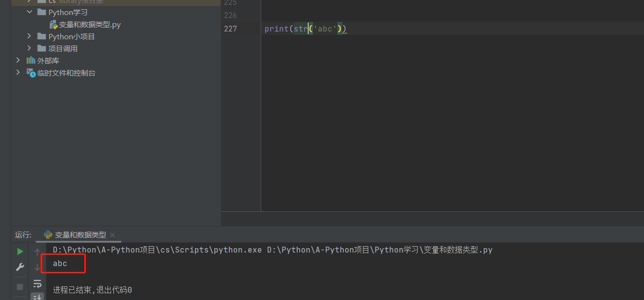644x300 pixels.
Task: Click the up-stack-trace arrow in console
Action: [37, 252]
